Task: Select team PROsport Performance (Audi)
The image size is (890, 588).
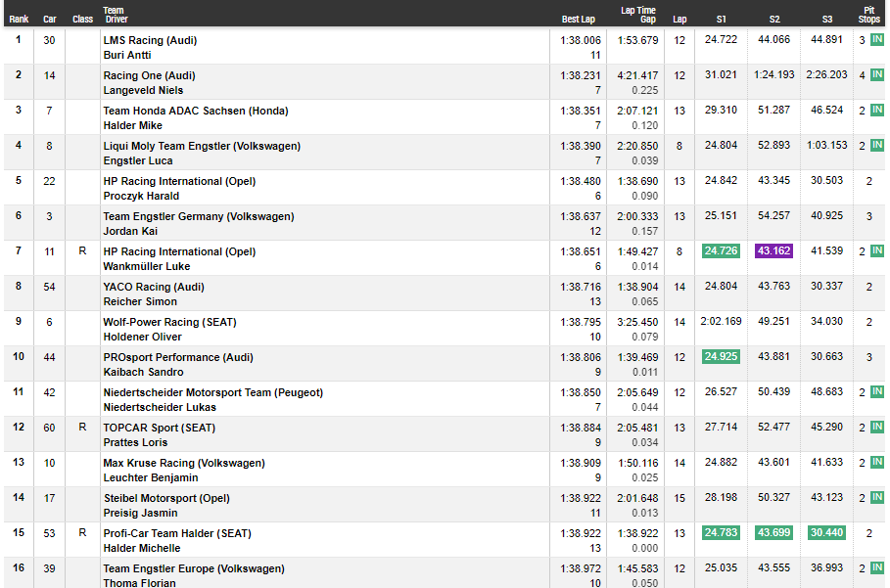Action: [x=178, y=357]
